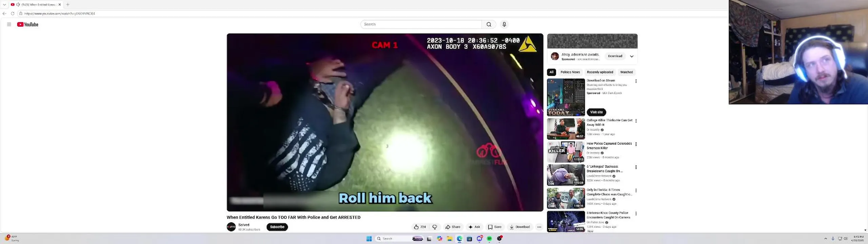868x244 pixels.
Task: Open options for 8 Intense Knox County video
Action: (636, 213)
